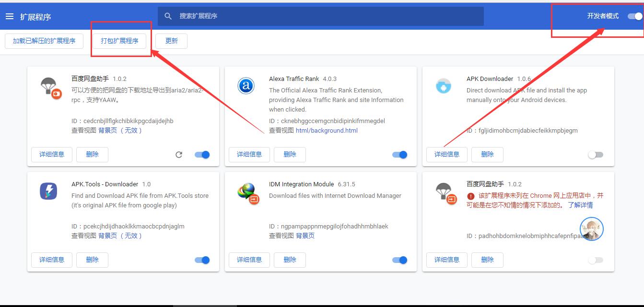This screenshot has width=644, height=307.
Task: Click the APK Downloader extension name
Action: 490,79
